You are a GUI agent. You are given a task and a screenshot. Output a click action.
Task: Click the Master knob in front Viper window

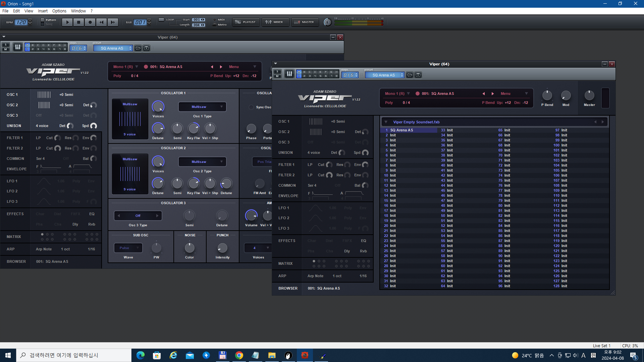coord(589,96)
